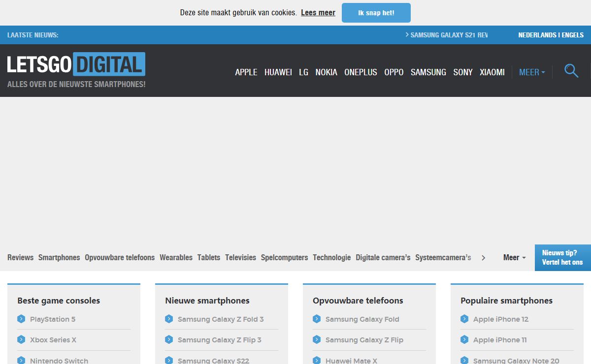Open the Xbox Series X link
Image resolution: width=591 pixels, height=364 pixels.
[53, 340]
